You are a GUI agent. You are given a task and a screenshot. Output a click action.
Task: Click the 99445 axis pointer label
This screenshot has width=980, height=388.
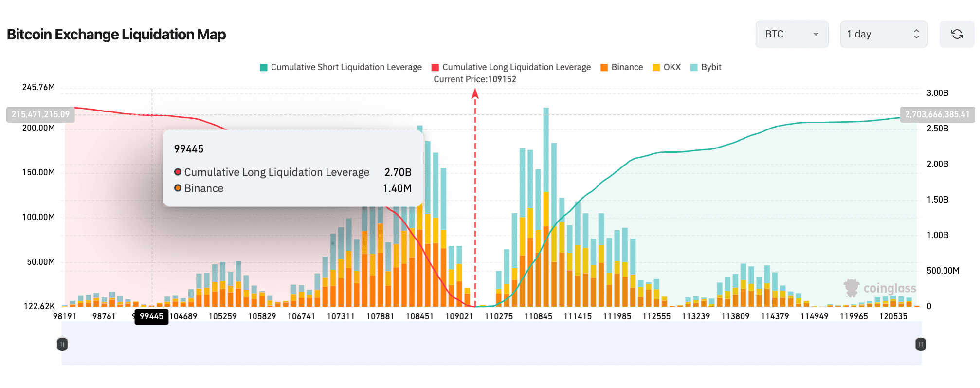point(151,316)
